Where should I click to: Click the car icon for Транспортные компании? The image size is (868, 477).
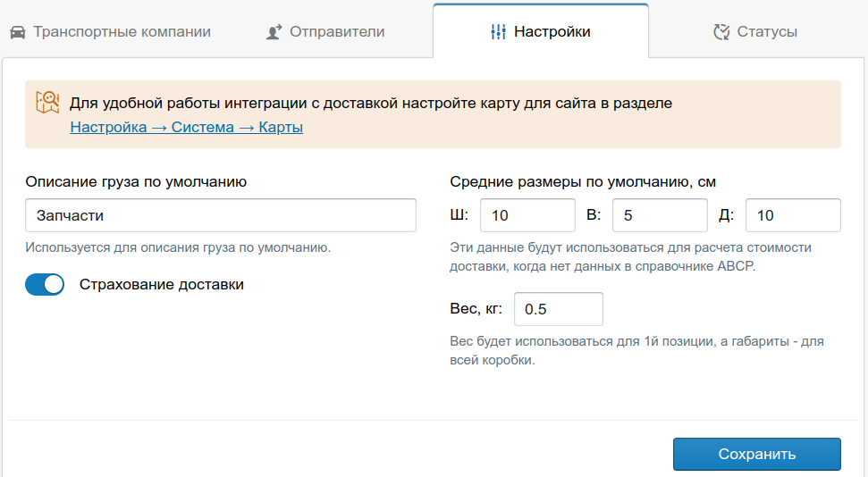[18, 32]
